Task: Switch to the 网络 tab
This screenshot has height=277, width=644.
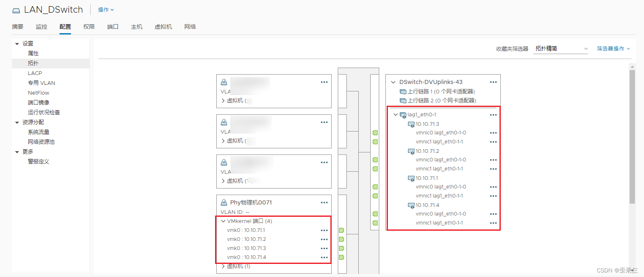Action: point(190,27)
